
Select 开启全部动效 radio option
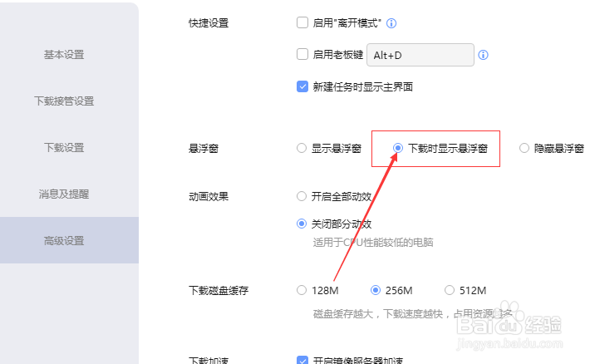302,196
